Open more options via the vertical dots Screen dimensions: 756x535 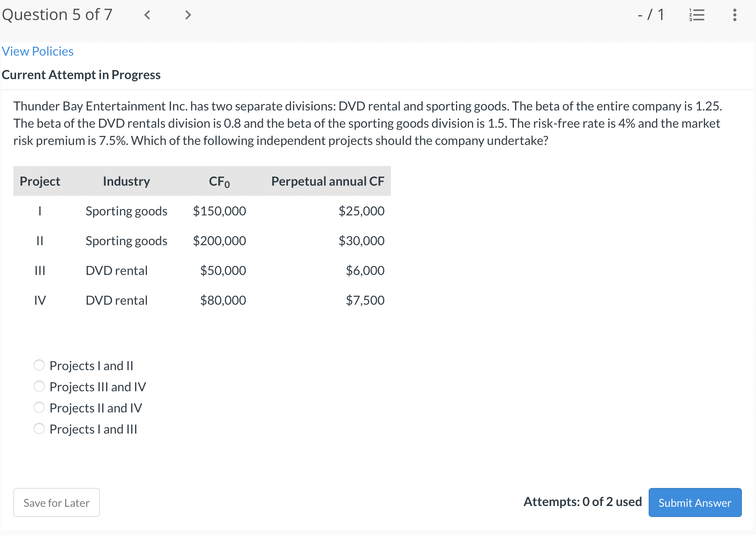click(734, 15)
